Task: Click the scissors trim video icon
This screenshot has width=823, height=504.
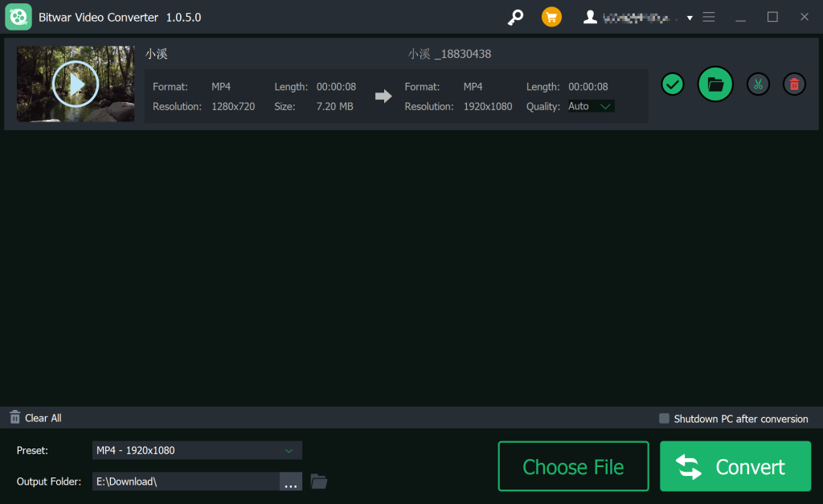Action: pyautogui.click(x=758, y=84)
